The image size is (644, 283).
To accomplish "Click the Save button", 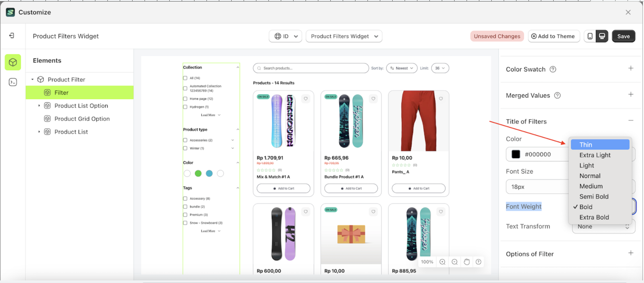I will click(623, 36).
